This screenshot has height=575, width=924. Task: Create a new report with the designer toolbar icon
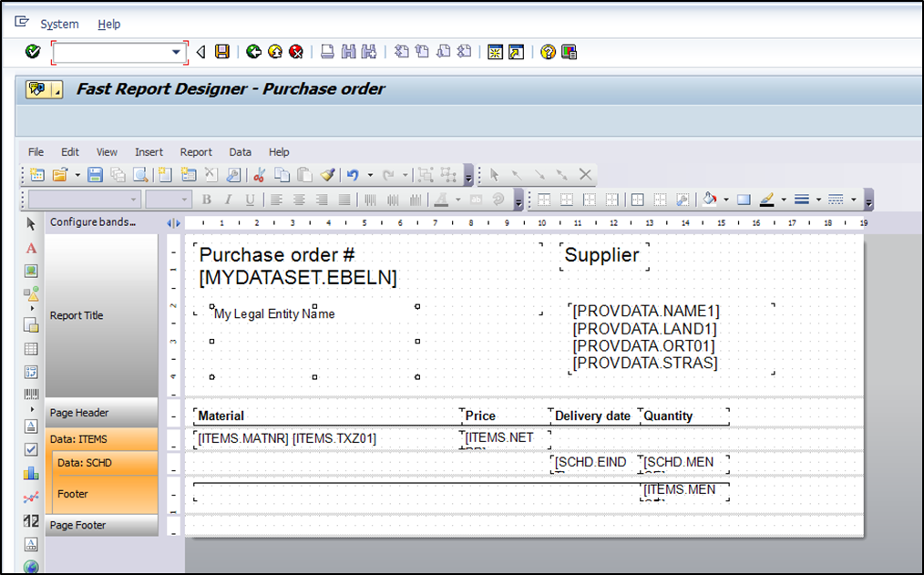[x=37, y=174]
